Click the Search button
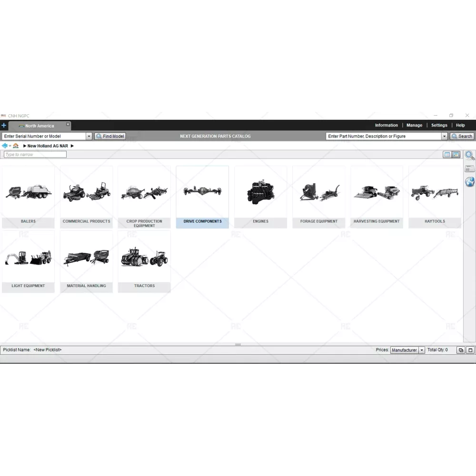The width and height of the screenshot is (476, 476). [x=462, y=136]
